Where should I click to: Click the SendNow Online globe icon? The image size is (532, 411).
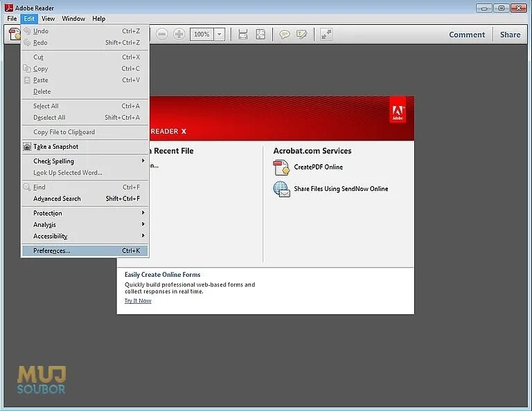pyautogui.click(x=281, y=189)
